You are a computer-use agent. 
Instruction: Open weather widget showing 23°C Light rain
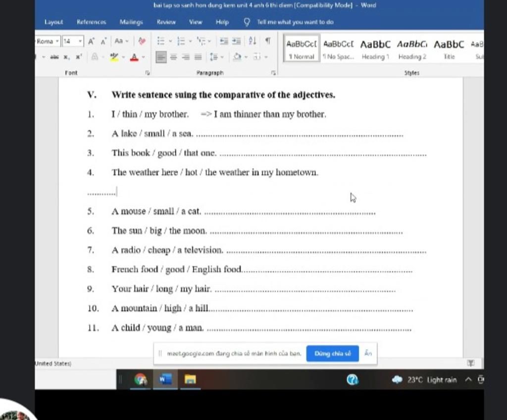point(424,379)
